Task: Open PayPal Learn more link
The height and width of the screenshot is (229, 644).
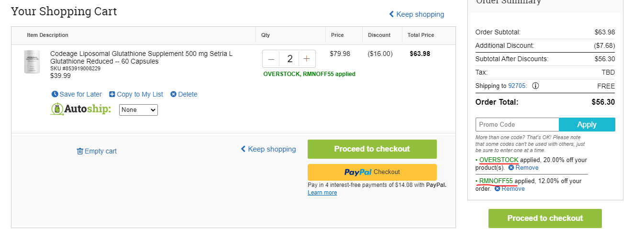Action: [x=322, y=193]
